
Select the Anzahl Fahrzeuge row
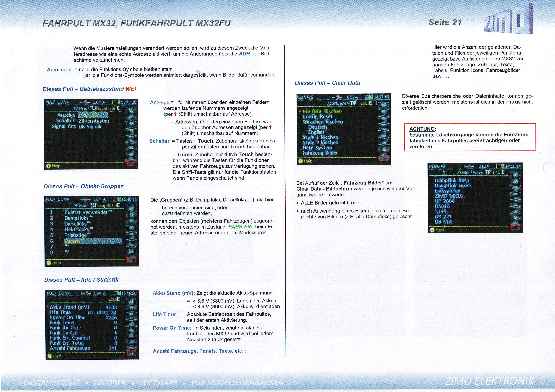[x=83, y=348]
